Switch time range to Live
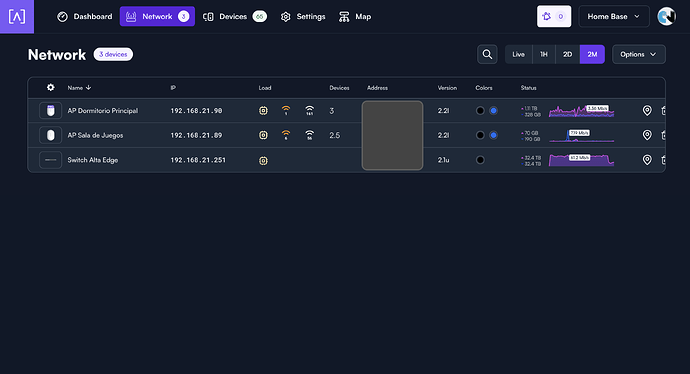 coord(518,54)
